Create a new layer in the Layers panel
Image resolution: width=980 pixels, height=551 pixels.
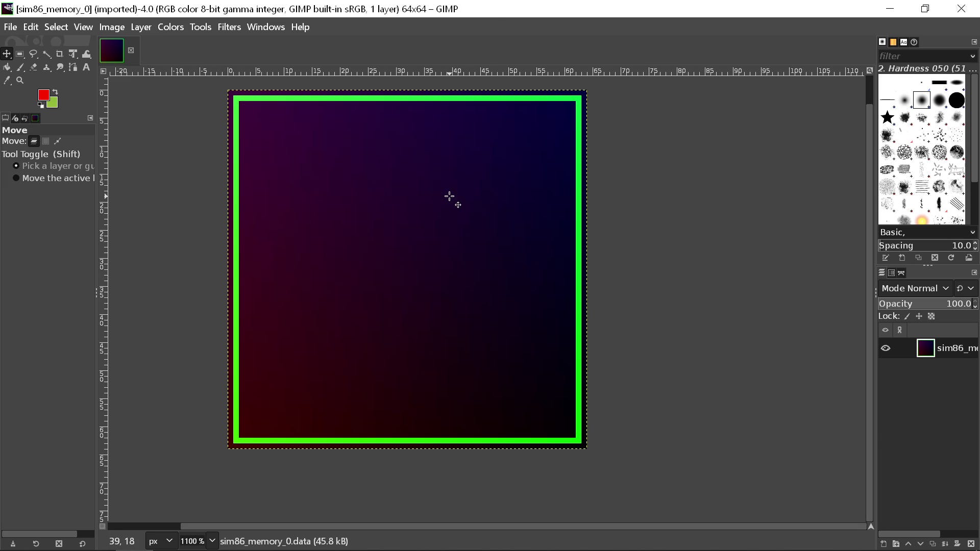click(884, 544)
